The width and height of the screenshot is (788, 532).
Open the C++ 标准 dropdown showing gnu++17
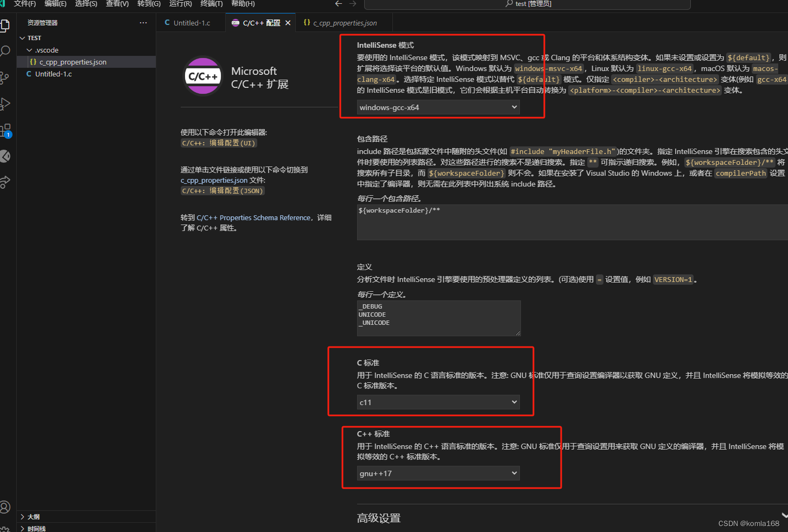(437, 473)
